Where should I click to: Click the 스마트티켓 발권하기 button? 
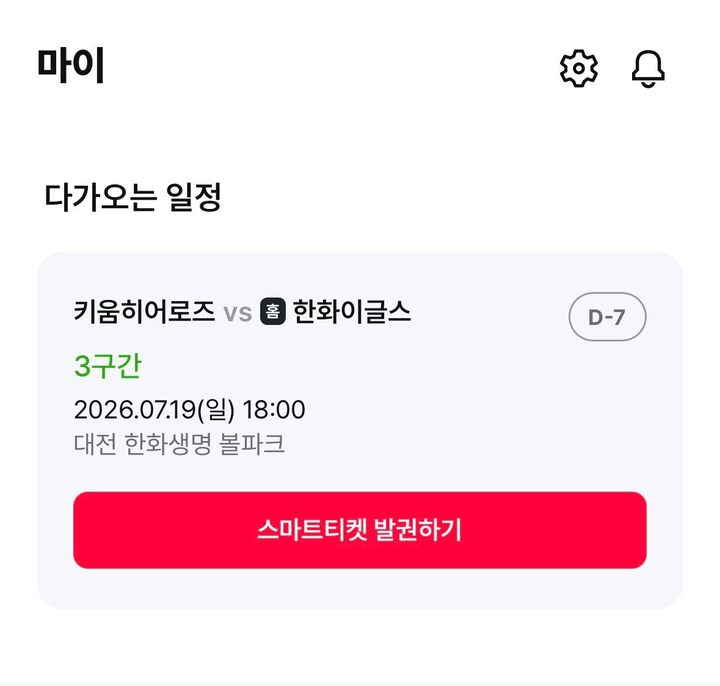pos(360,530)
